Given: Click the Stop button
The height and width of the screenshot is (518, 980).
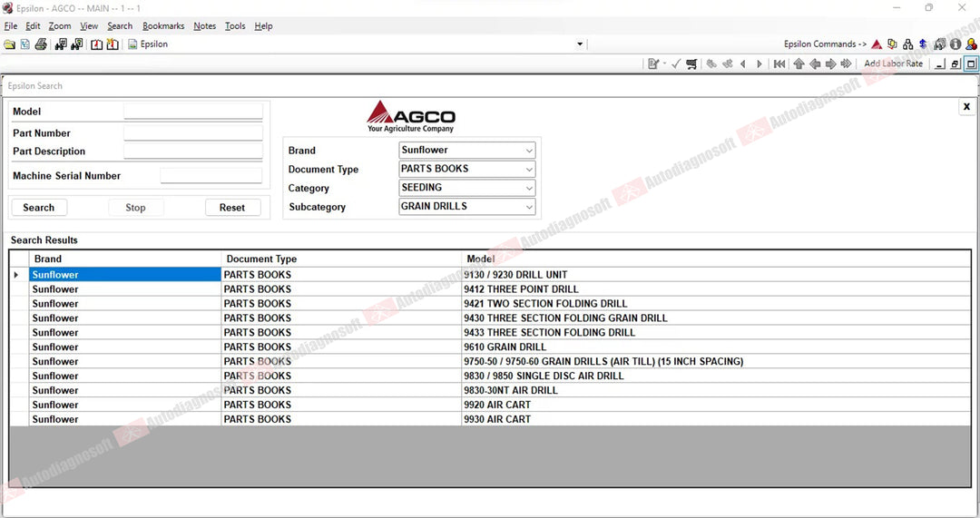Looking at the screenshot, I should (135, 208).
